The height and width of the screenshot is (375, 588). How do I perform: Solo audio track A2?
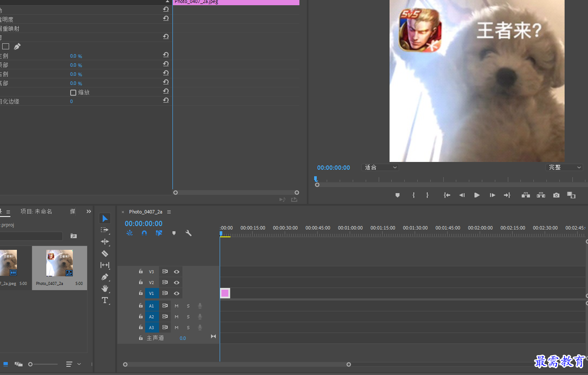(x=188, y=317)
